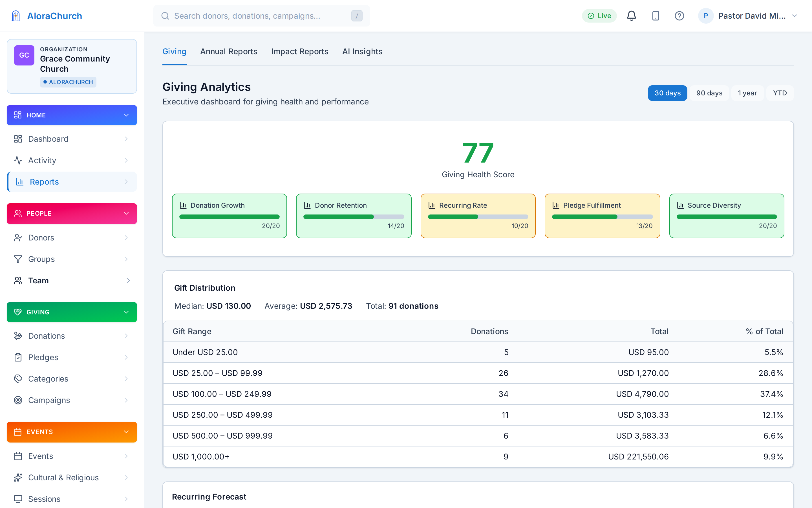This screenshot has height=508, width=812.
Task: Switch to the Impact Reports tab
Action: click(x=300, y=51)
